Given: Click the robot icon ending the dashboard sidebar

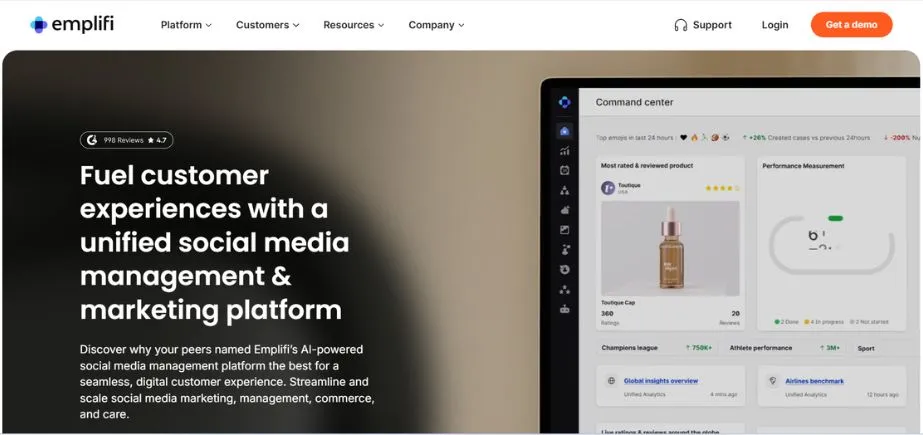Looking at the screenshot, I should tap(565, 308).
